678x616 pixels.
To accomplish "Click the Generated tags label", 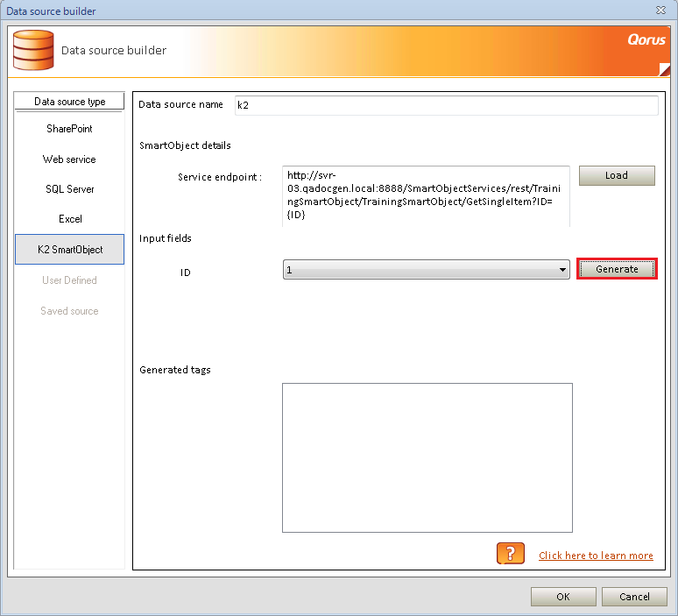I will (175, 370).
